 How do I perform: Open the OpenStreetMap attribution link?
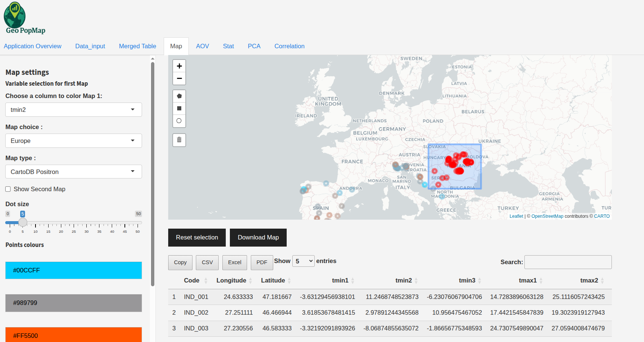547,216
